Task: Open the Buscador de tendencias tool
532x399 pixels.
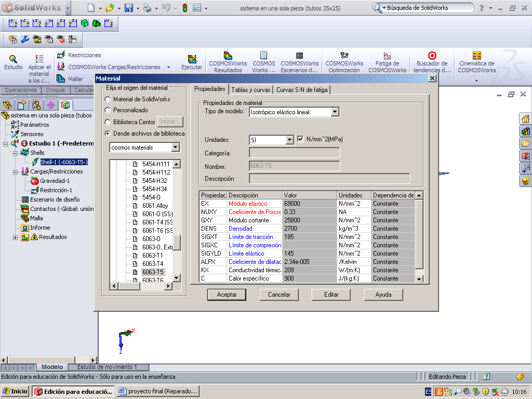Action: [x=432, y=56]
